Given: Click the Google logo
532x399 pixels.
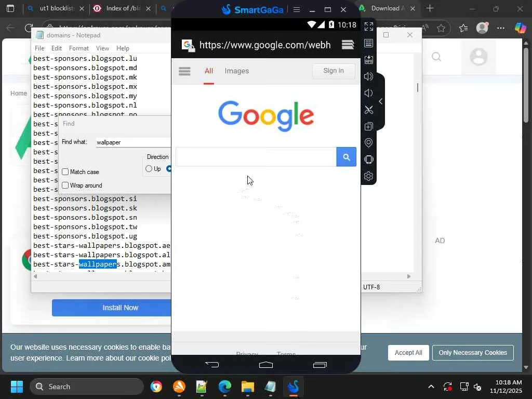Looking at the screenshot, I should pyautogui.click(x=266, y=116).
